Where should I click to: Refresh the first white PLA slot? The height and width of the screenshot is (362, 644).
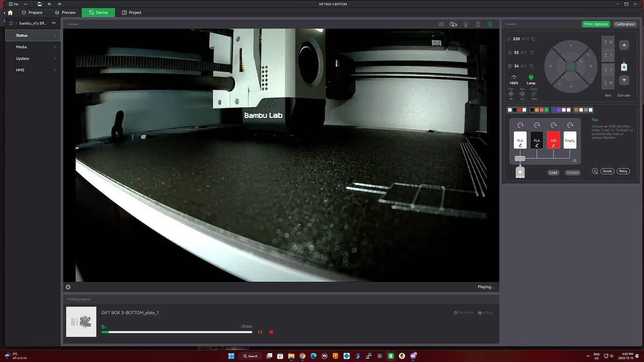[520, 125]
